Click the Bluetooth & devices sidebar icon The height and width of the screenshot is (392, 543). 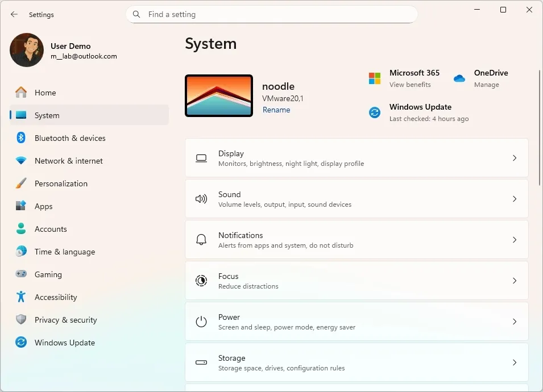[x=21, y=138]
